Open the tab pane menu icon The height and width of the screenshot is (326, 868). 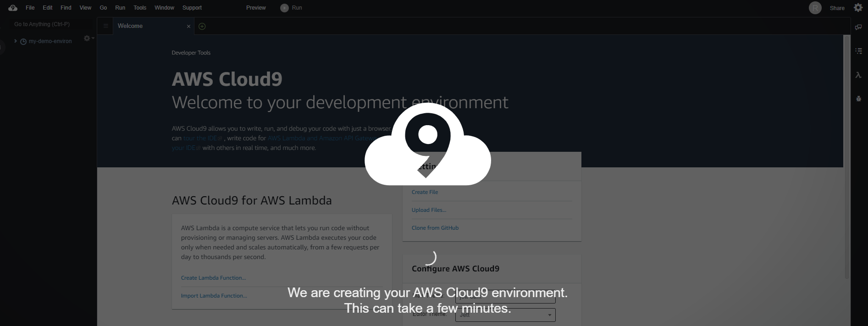105,26
